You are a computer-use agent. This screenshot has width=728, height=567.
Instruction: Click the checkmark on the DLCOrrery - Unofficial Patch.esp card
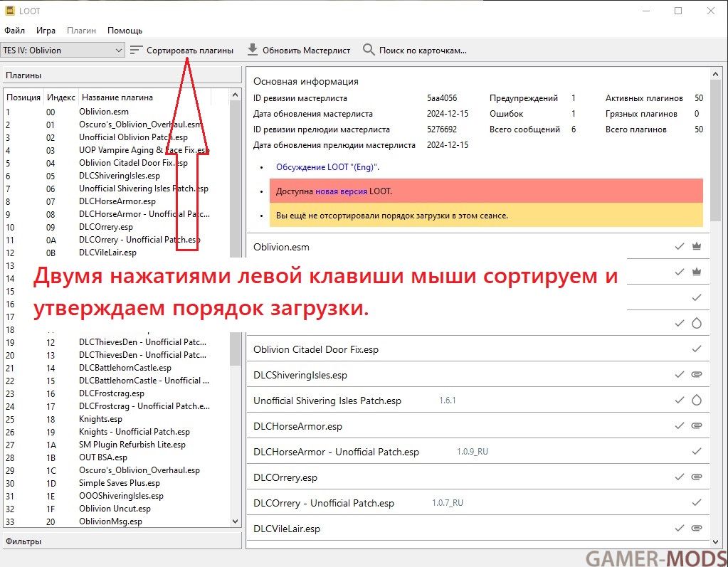click(697, 502)
